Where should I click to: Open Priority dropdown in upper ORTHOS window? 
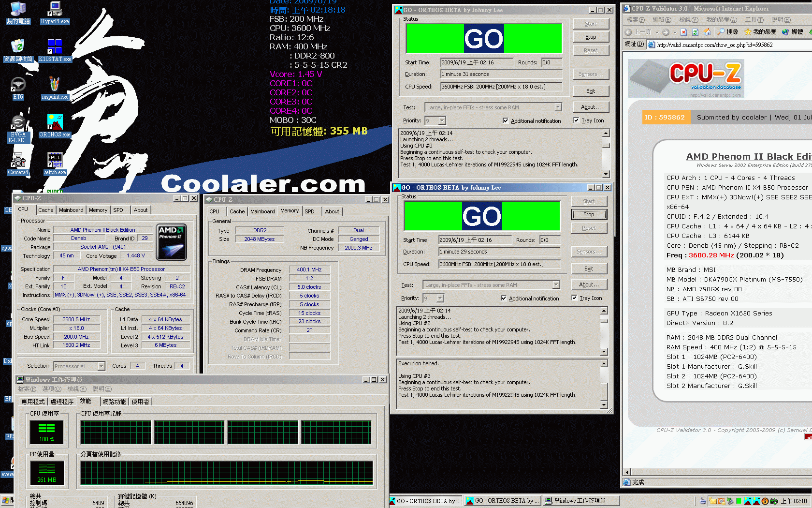442,120
